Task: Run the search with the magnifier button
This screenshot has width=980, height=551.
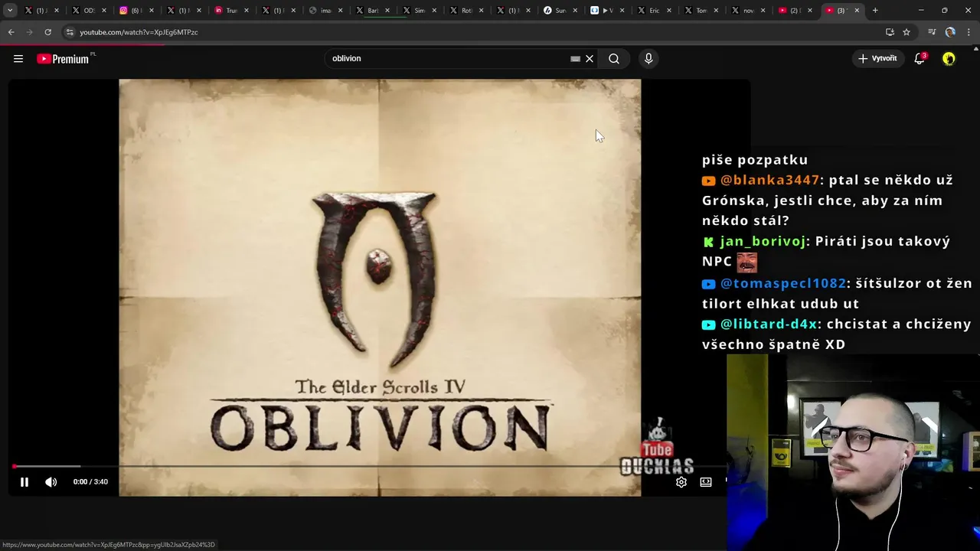Action: click(614, 58)
